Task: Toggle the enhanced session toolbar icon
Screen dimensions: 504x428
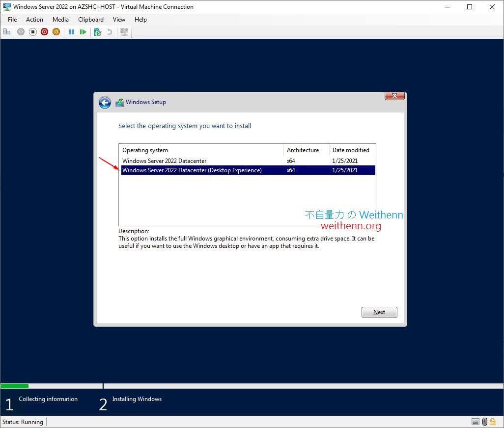Action: [124, 32]
